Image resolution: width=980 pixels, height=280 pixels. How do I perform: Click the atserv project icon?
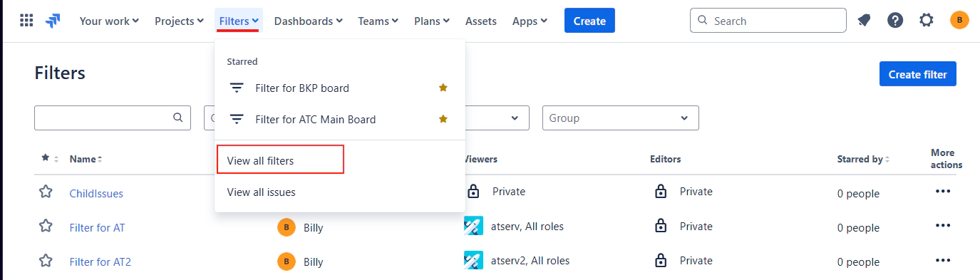coord(473,226)
